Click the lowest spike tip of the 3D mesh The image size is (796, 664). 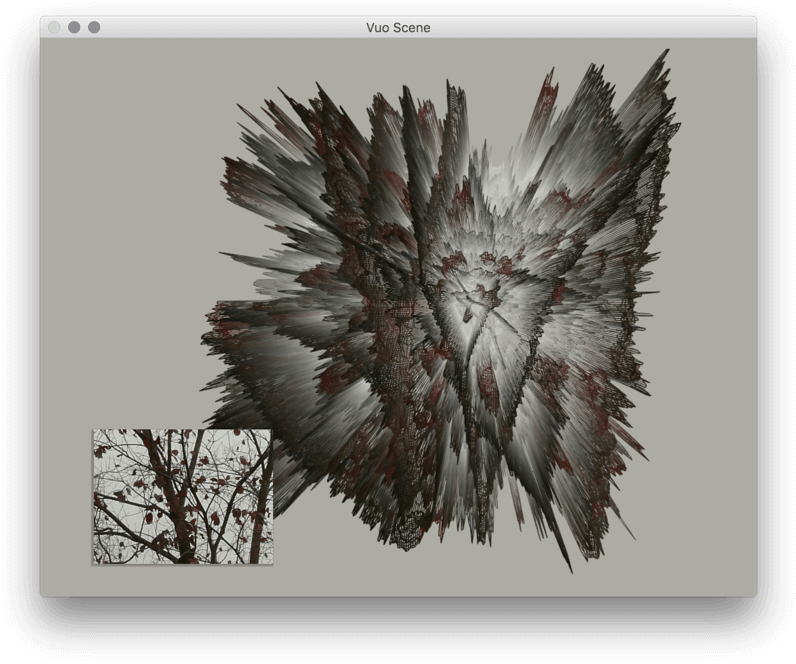[570, 571]
